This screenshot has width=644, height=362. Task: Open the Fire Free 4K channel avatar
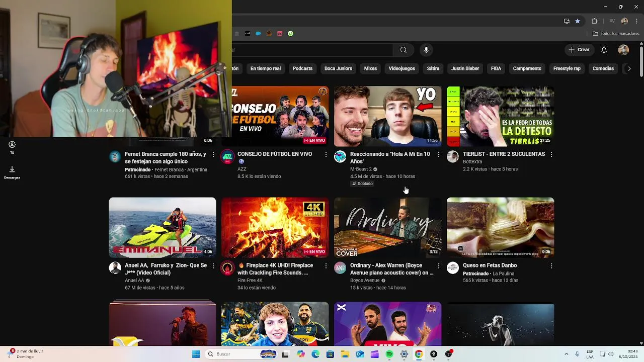coord(227,267)
